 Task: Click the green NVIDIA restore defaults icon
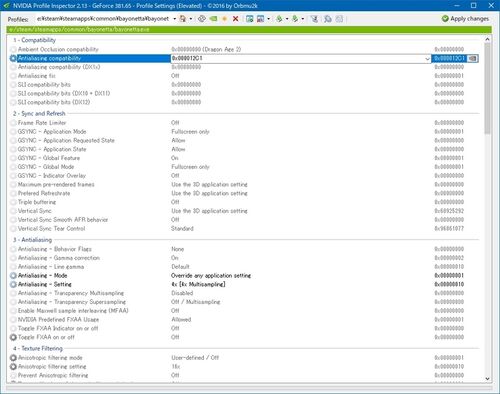(x=213, y=19)
